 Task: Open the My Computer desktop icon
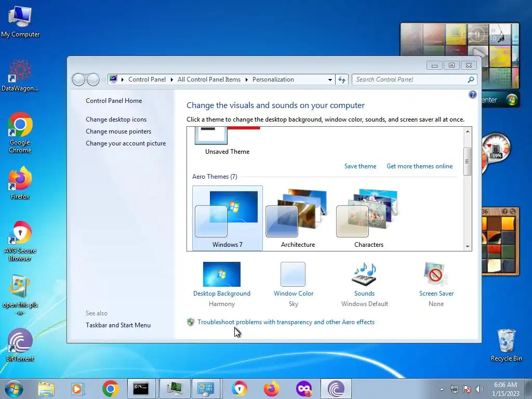pyautogui.click(x=20, y=21)
